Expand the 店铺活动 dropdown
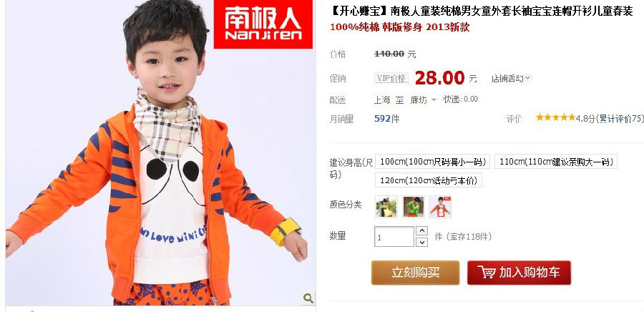644x312 pixels. [x=512, y=78]
